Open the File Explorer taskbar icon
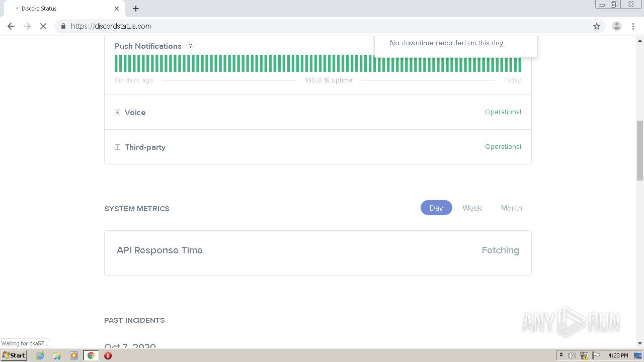The image size is (644, 362). point(57,355)
